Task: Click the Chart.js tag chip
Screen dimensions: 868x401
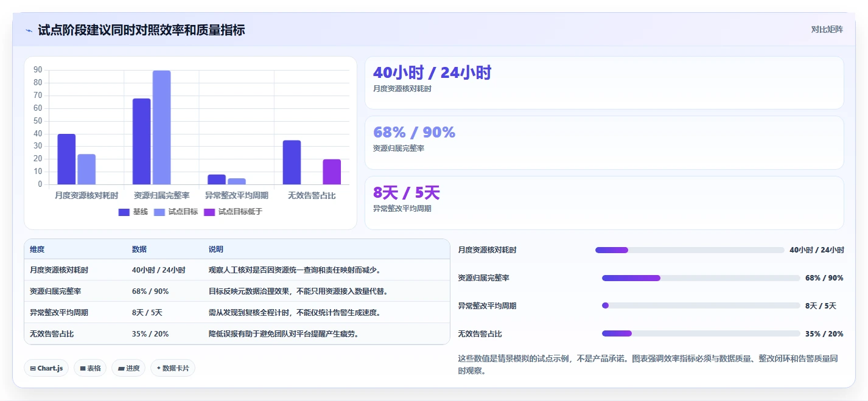Action: click(46, 368)
